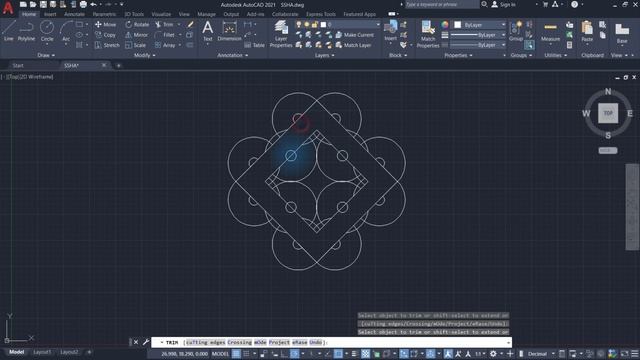Viewport: 640px width, 360px height.
Task: Toggle MODEL space button in status bar
Action: point(220,354)
